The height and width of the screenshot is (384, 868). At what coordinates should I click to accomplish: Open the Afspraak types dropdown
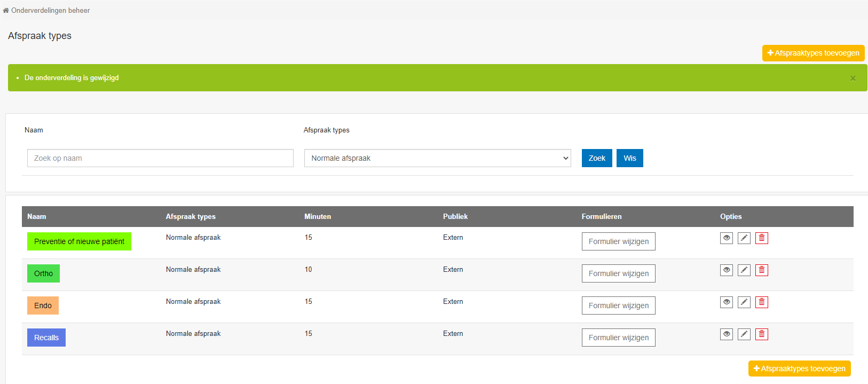tap(437, 158)
